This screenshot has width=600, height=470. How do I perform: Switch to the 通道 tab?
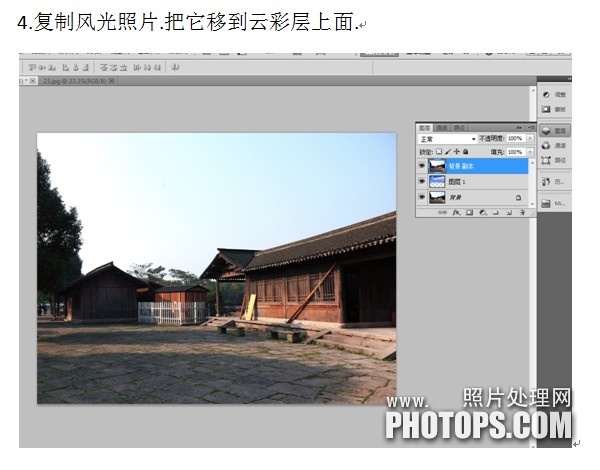(x=442, y=128)
